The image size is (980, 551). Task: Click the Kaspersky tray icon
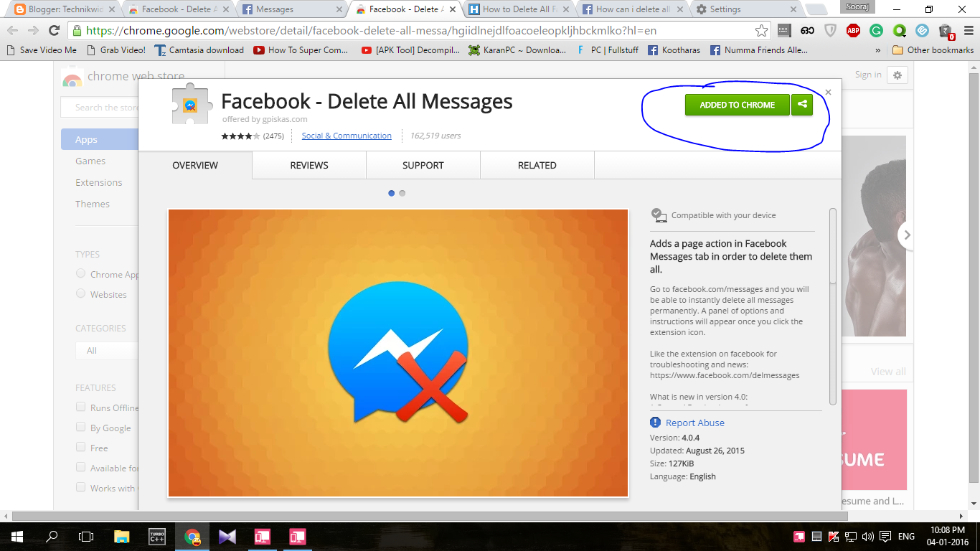pos(834,536)
